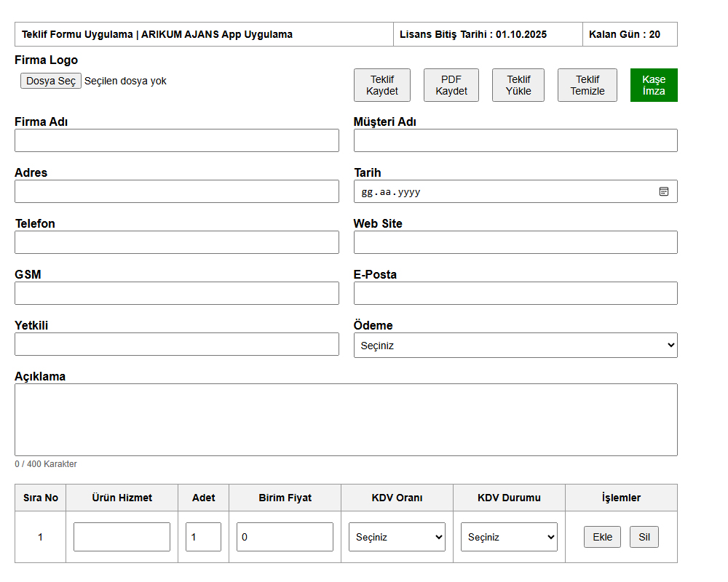Screen dimensions: 728x582
Task: Select the Birim Fiyat input field
Action: (x=285, y=537)
